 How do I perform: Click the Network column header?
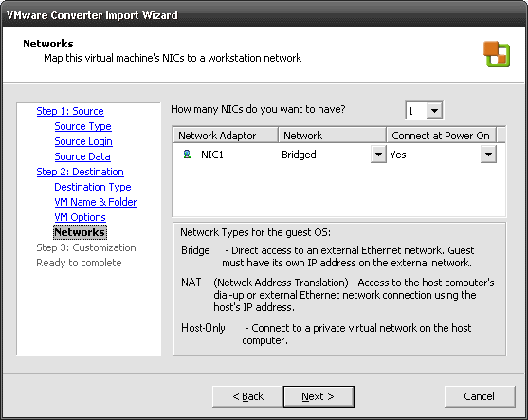point(332,136)
